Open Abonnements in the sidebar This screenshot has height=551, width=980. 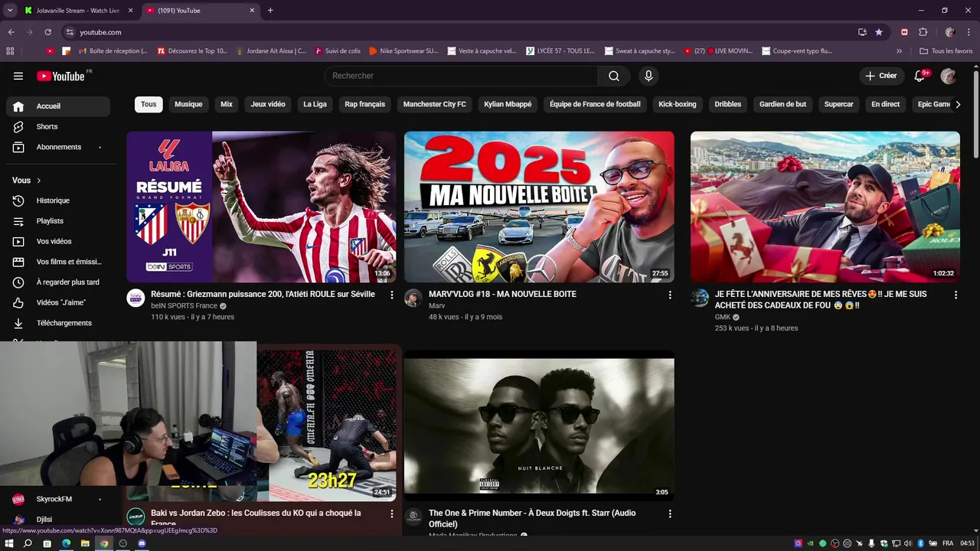point(58,147)
